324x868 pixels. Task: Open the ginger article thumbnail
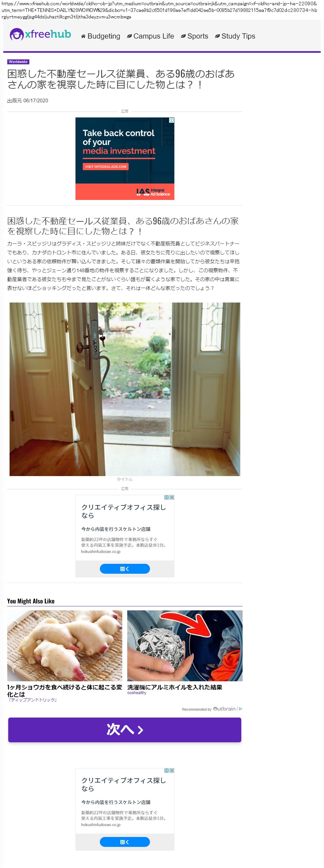tap(65, 646)
